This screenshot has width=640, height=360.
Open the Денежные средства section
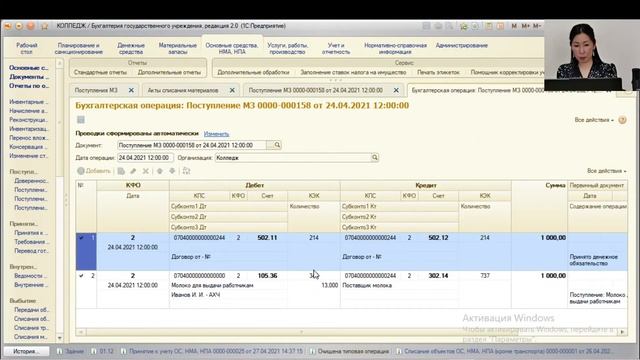coord(131,49)
